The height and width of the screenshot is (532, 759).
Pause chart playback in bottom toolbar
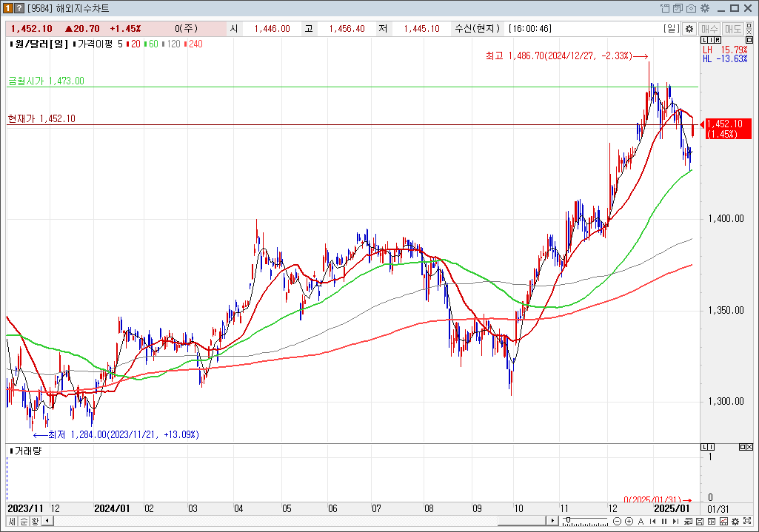(664, 522)
